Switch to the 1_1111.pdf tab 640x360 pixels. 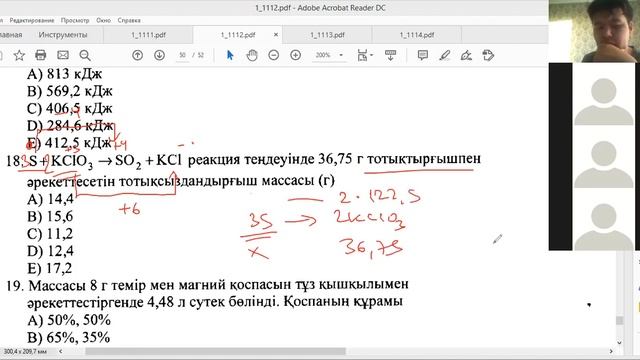coord(148,35)
